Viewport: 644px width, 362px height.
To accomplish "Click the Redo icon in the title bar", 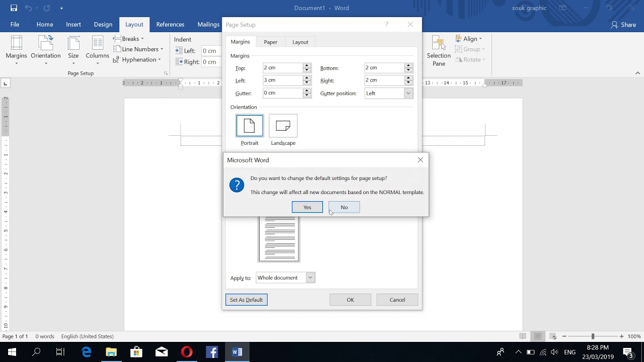I will (x=47, y=8).
